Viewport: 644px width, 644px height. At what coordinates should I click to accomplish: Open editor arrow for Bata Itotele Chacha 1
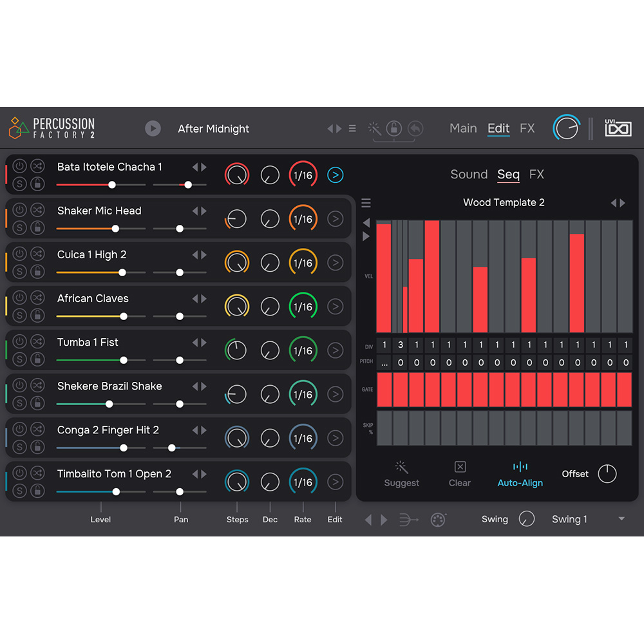pyautogui.click(x=335, y=175)
